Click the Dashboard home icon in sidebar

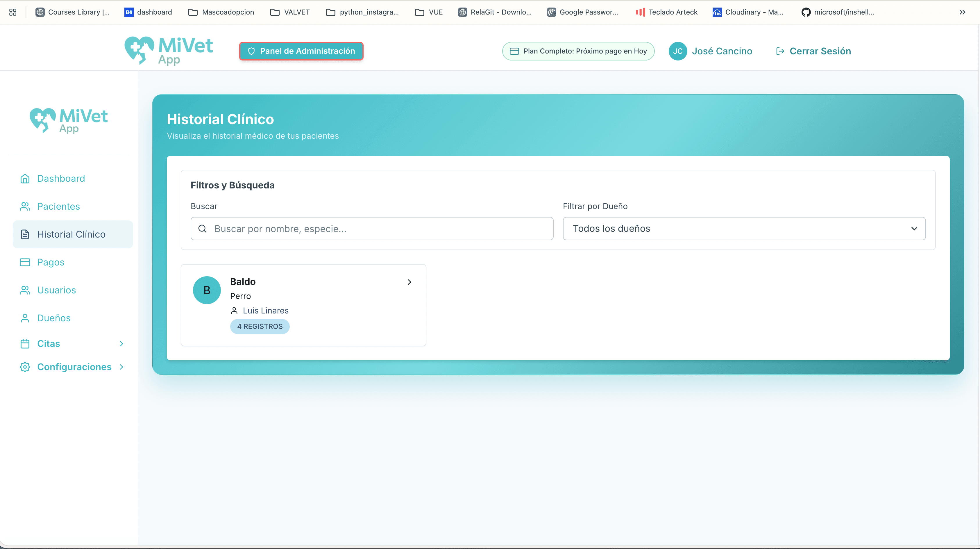pyautogui.click(x=25, y=179)
